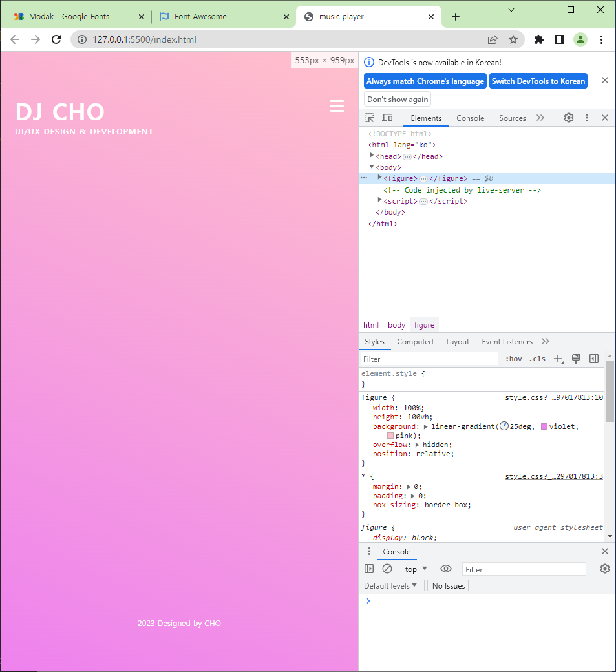
Task: Open the Extensions puzzle icon
Action: point(539,39)
